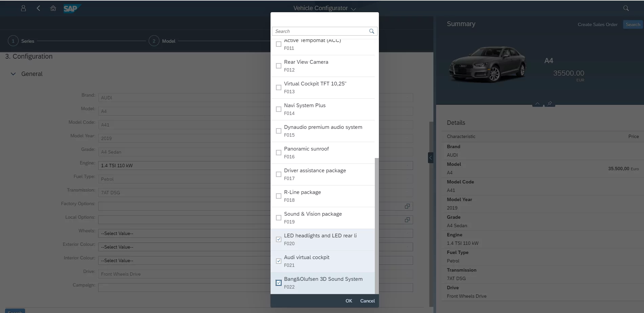This screenshot has width=644, height=313.
Task: Click the Price column header
Action: 634,136
